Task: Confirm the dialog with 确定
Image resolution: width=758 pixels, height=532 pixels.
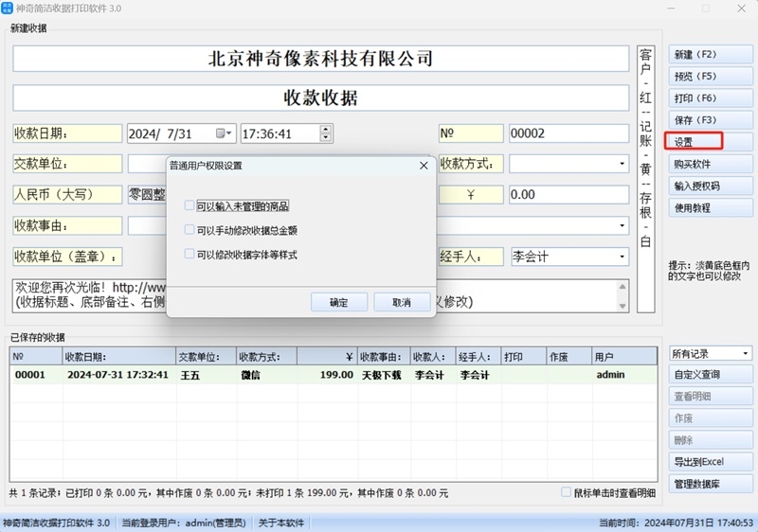Action: pyautogui.click(x=339, y=302)
